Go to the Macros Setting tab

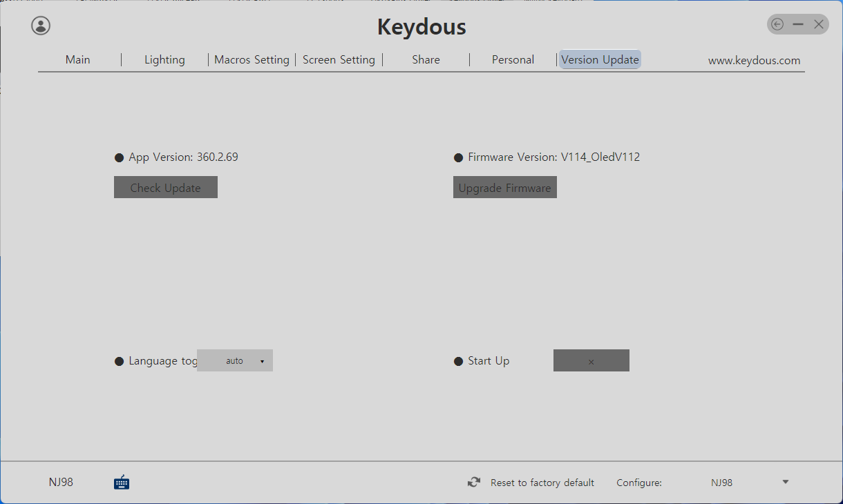coord(252,59)
